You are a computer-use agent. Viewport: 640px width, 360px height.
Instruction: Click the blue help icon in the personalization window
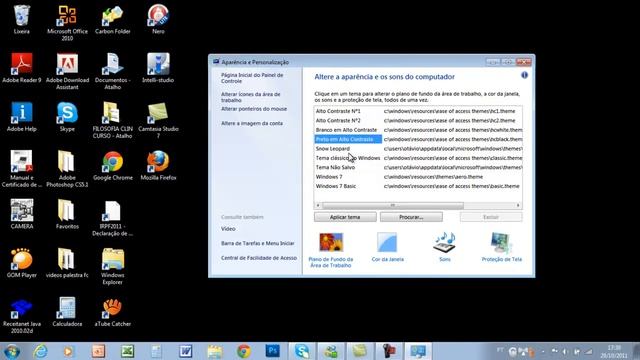(524, 75)
